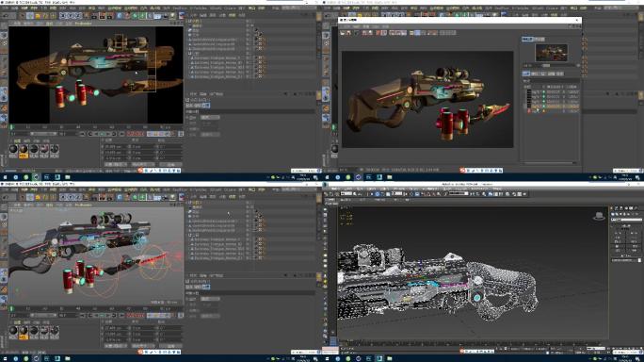Toggle Z-axis lock in top-left Cinema 4D toolbar
The height and width of the screenshot is (362, 644).
[x=77, y=16]
